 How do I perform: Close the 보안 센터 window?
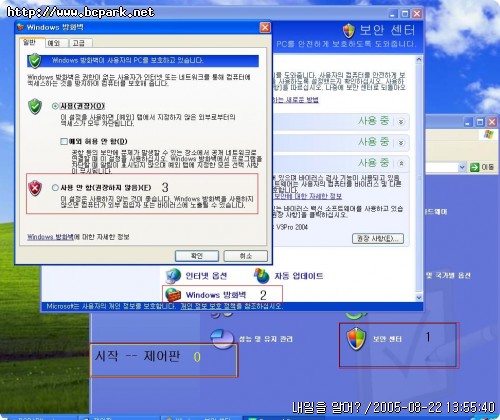tap(417, 14)
